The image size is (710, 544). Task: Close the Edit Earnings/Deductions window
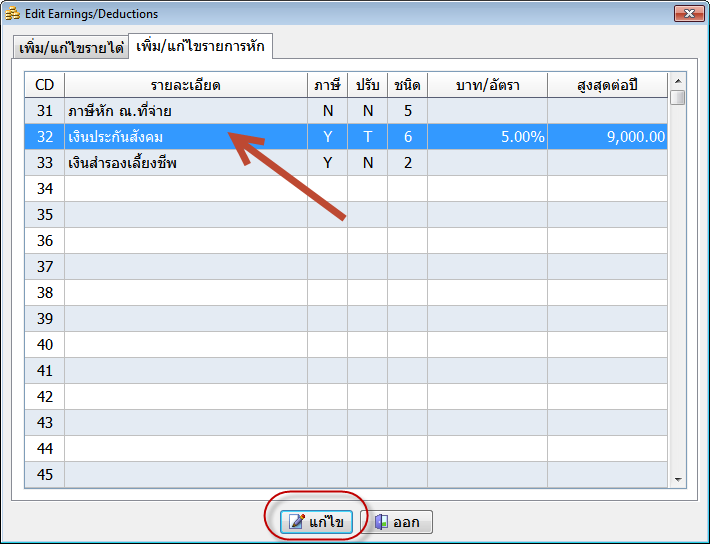pos(687,14)
